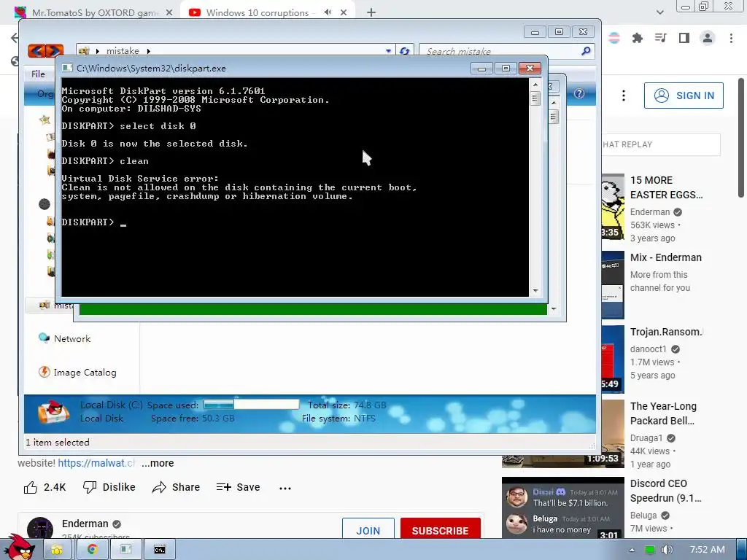
Task: Open The Year-Long Packard Bell video
Action: [x=663, y=413]
